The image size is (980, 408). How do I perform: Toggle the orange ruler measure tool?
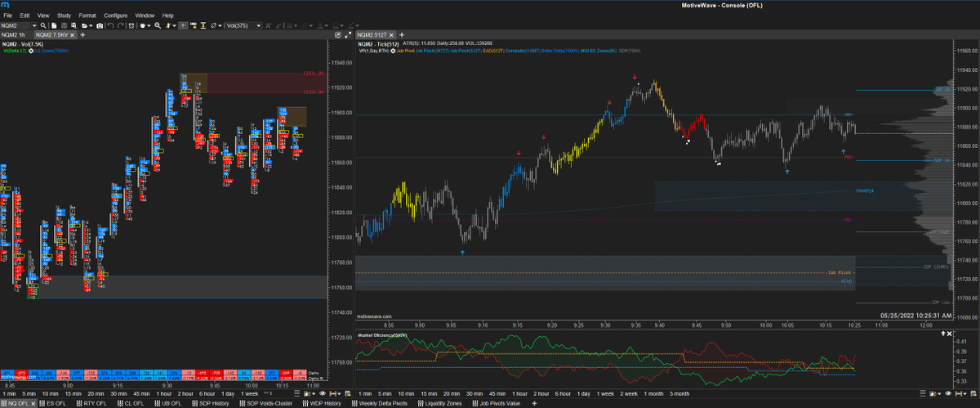coord(194,25)
